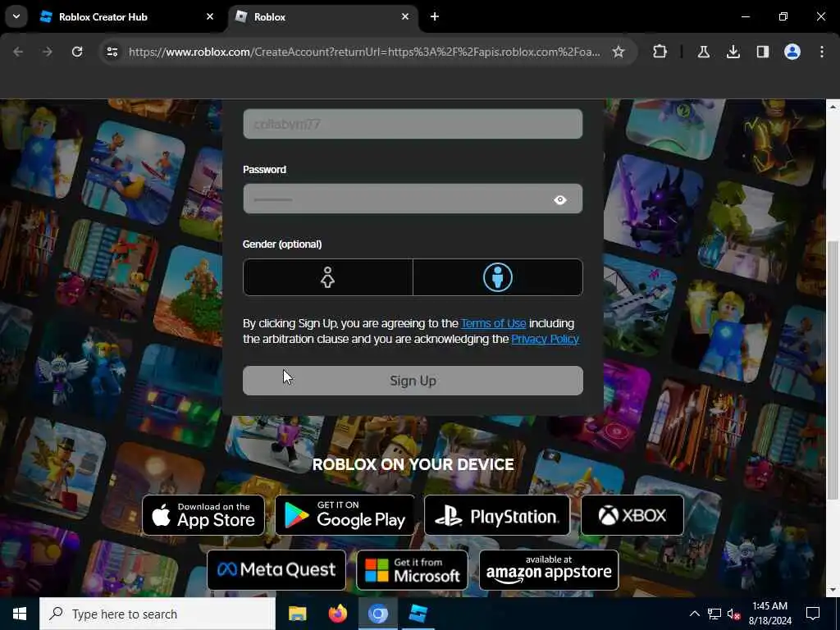840x630 pixels.
Task: Click the address bar URL
Action: (364, 52)
